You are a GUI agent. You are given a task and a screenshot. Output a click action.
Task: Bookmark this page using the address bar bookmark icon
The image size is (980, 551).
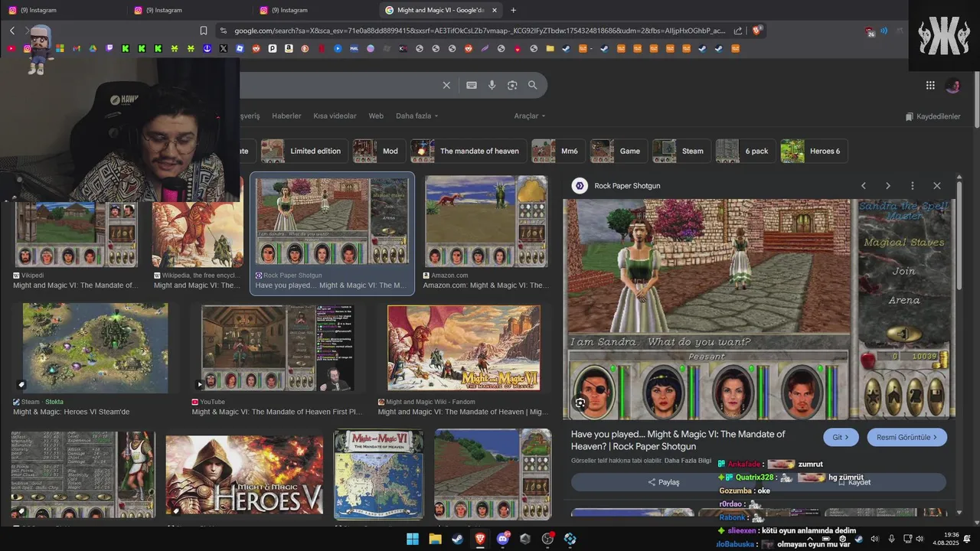click(204, 31)
